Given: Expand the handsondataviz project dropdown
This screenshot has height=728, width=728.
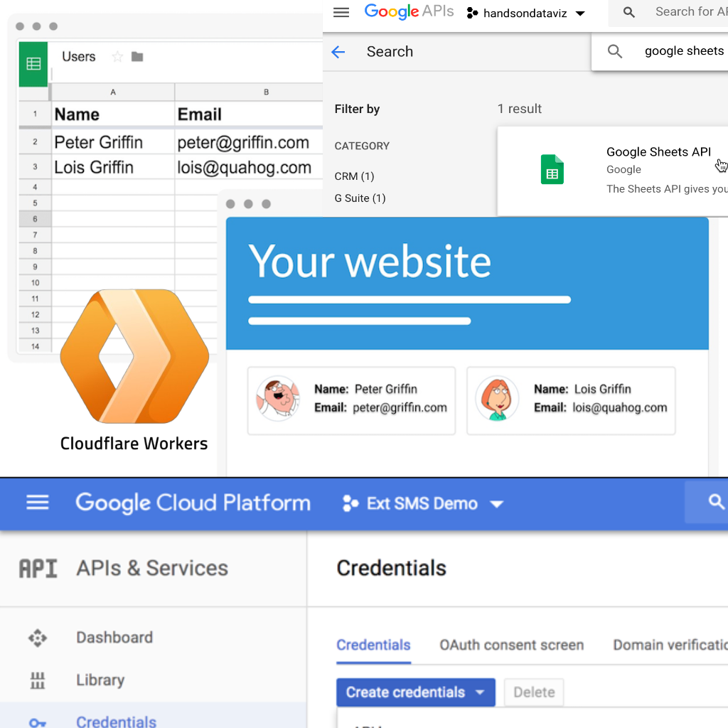Looking at the screenshot, I should 525,14.
